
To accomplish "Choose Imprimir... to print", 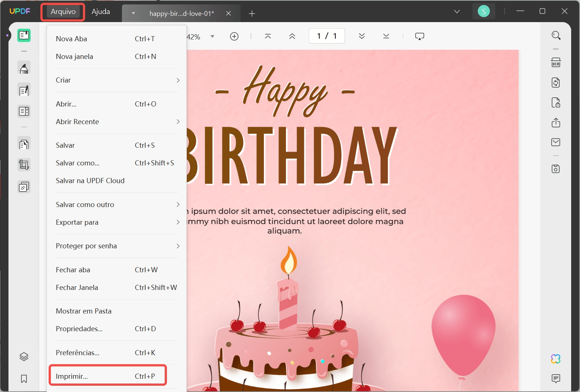I will click(x=117, y=376).
